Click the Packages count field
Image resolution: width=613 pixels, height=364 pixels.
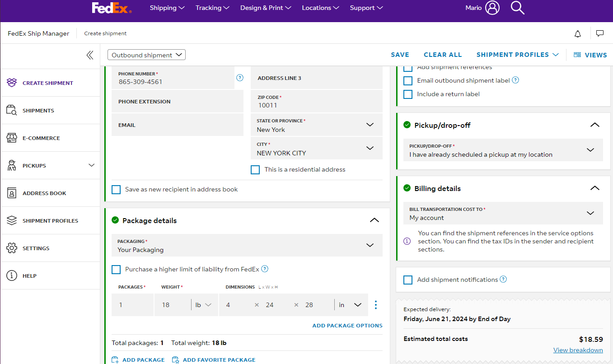pyautogui.click(x=133, y=305)
